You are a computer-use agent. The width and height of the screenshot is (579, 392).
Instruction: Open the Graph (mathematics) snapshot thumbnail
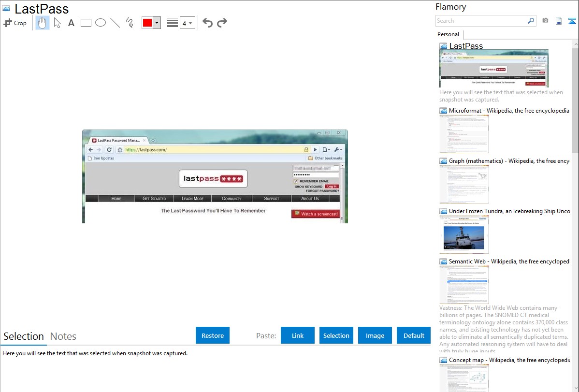[x=464, y=184]
